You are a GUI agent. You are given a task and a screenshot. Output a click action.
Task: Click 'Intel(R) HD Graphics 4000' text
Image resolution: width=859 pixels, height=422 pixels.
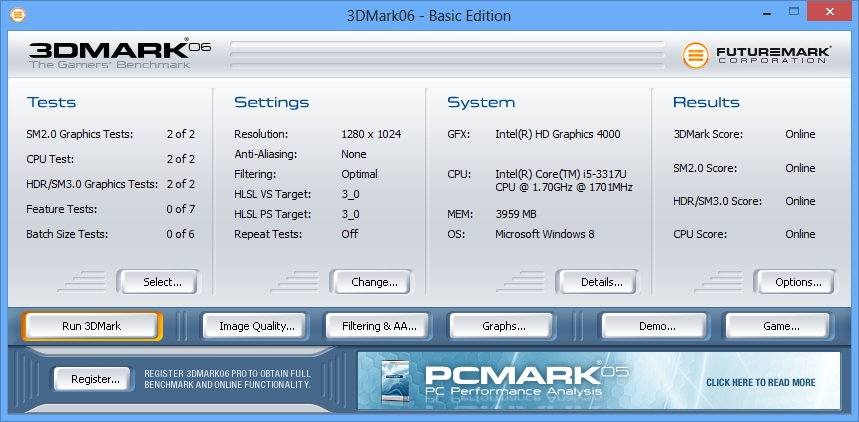point(558,134)
